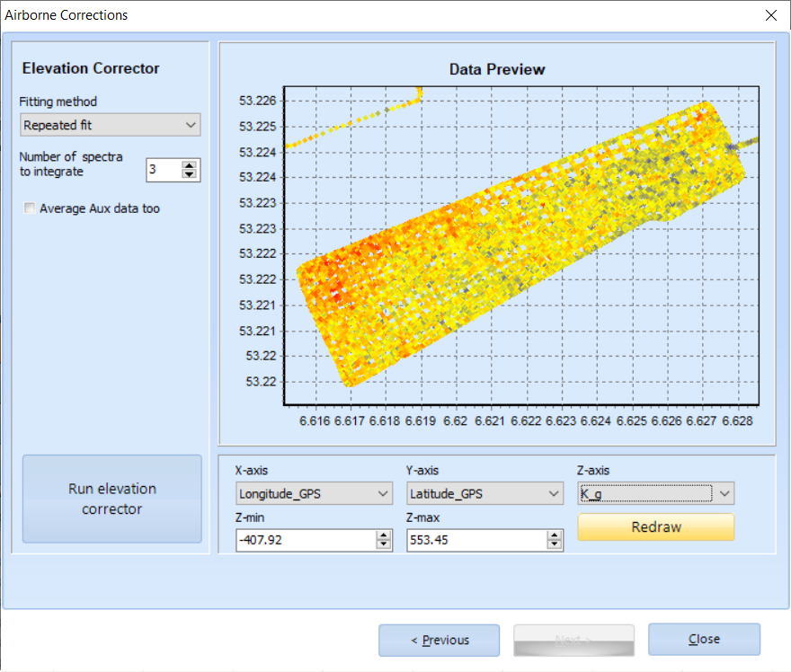Viewport: 791px width, 672px height.
Task: Click the Previous navigation button
Action: [x=439, y=640]
